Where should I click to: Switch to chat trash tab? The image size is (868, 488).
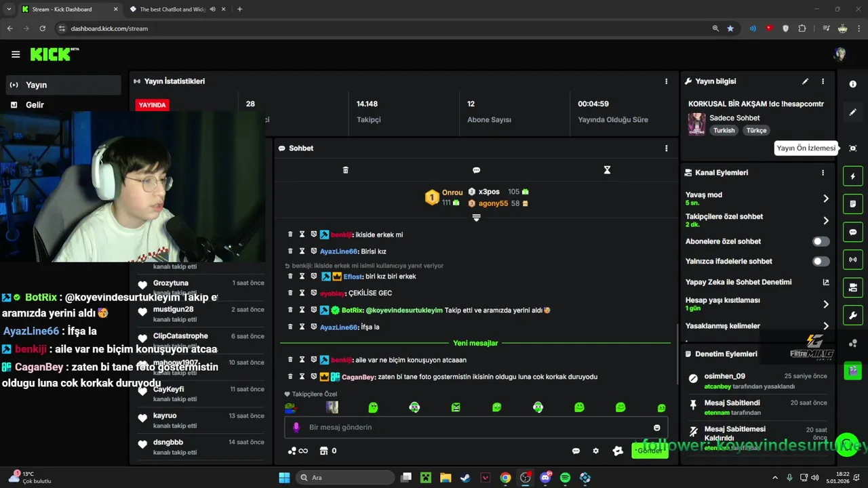(345, 170)
